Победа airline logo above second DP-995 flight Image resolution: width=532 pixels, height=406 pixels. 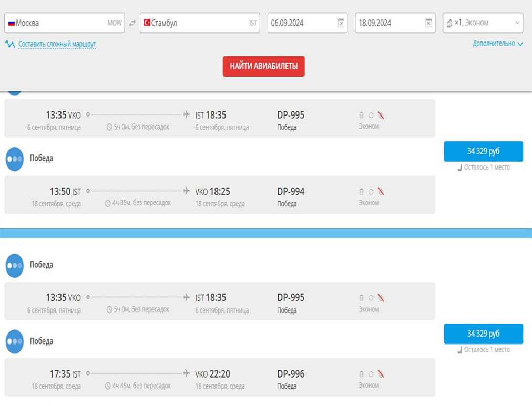[15, 266]
